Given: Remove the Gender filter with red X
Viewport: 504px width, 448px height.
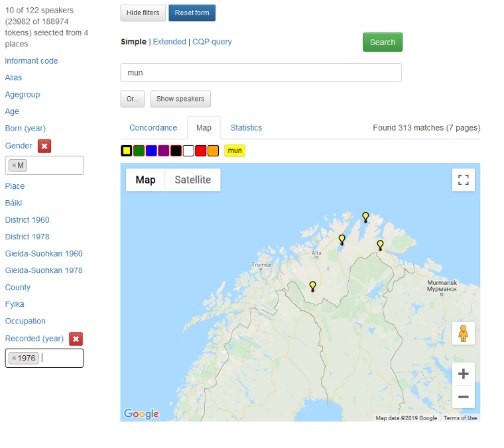Looking at the screenshot, I should pyautogui.click(x=44, y=146).
